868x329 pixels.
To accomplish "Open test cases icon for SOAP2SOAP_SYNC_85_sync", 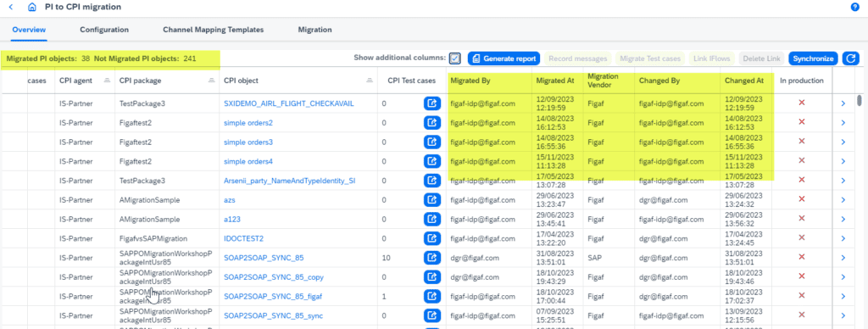I will pyautogui.click(x=431, y=315).
